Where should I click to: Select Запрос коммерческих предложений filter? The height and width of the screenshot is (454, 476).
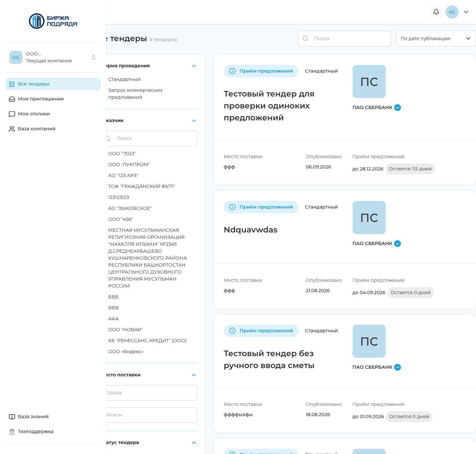pos(135,94)
